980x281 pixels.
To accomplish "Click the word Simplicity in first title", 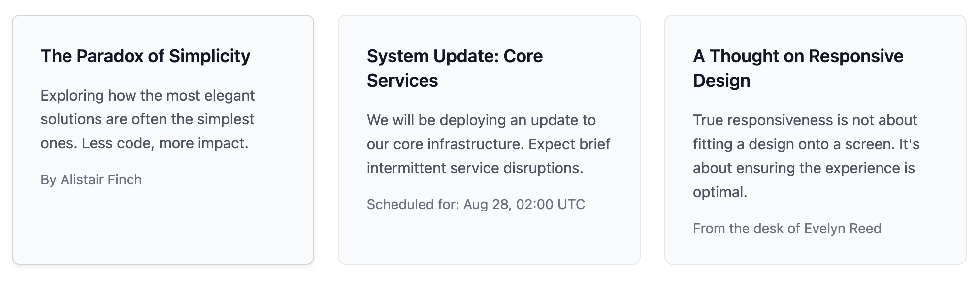I will [209, 56].
